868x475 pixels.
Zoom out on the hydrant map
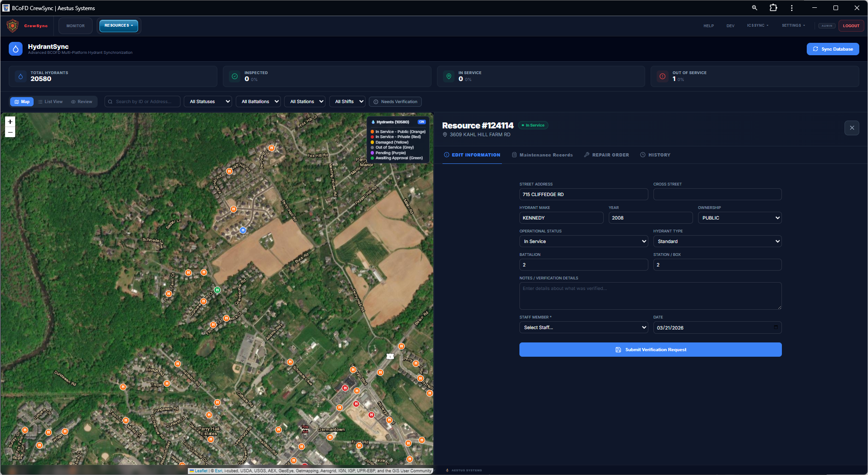pos(10,133)
